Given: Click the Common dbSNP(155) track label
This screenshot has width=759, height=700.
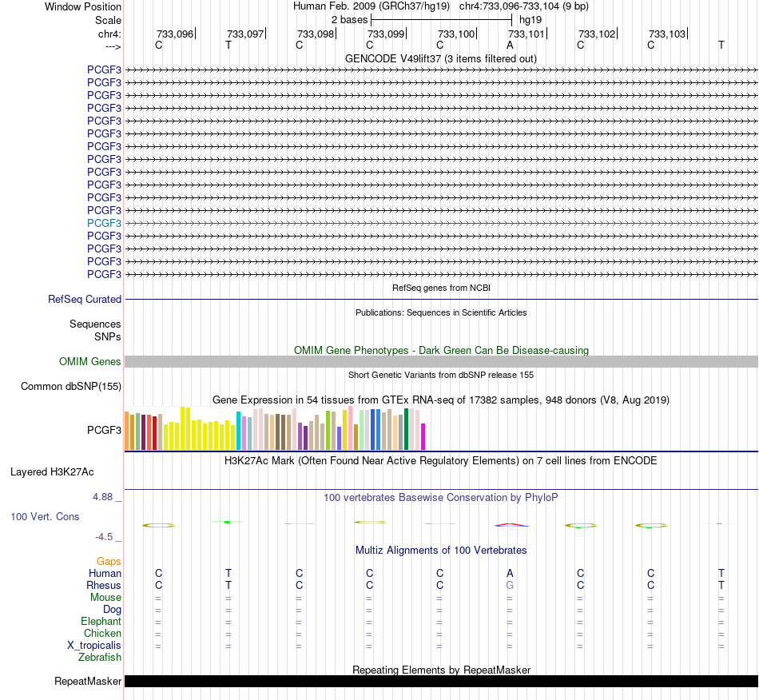Looking at the screenshot, I should [x=71, y=386].
